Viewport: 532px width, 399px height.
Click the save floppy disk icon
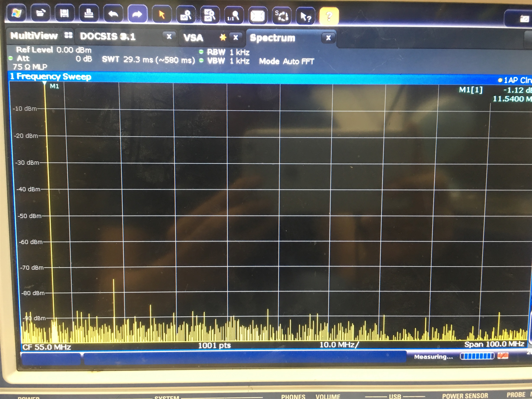(x=64, y=13)
